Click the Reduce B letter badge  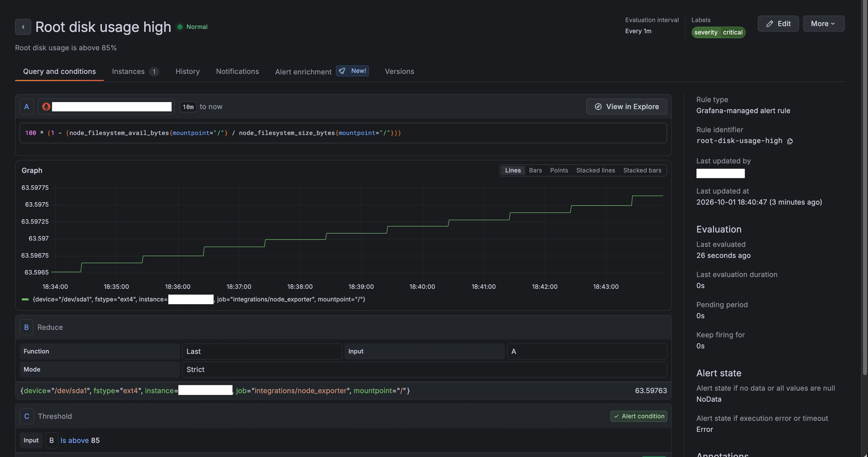[x=27, y=327]
